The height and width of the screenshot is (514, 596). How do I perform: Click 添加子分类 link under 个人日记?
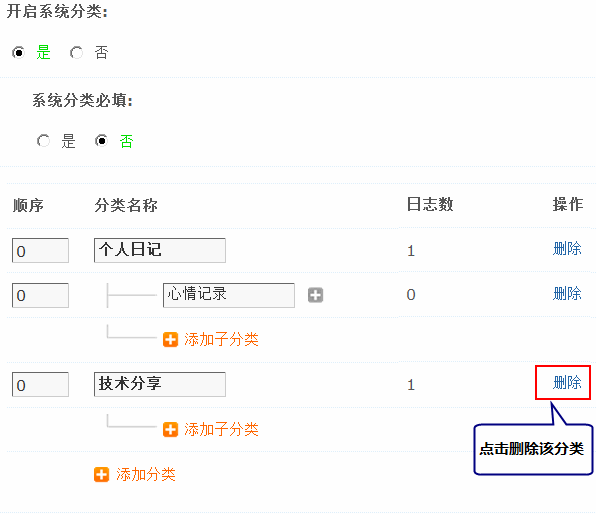coord(221,339)
